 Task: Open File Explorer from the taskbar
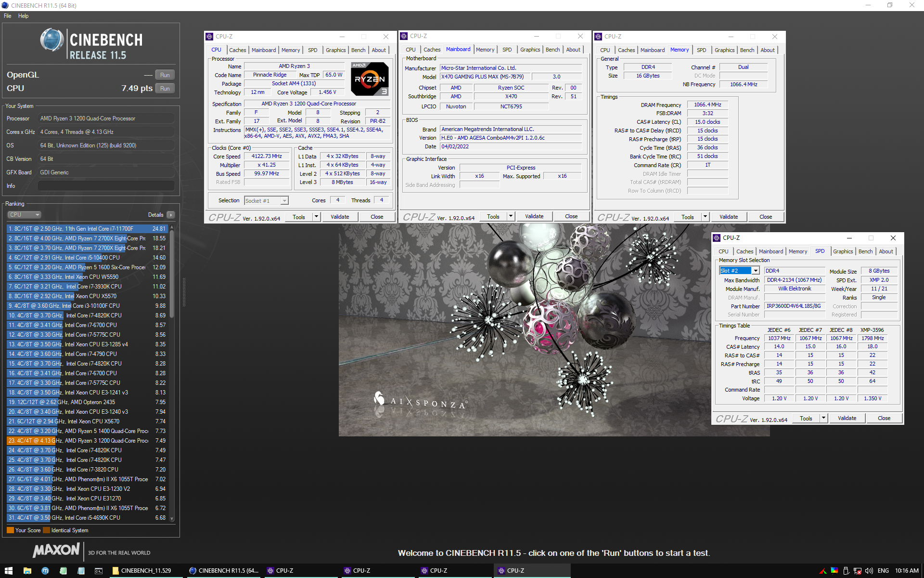[27, 571]
